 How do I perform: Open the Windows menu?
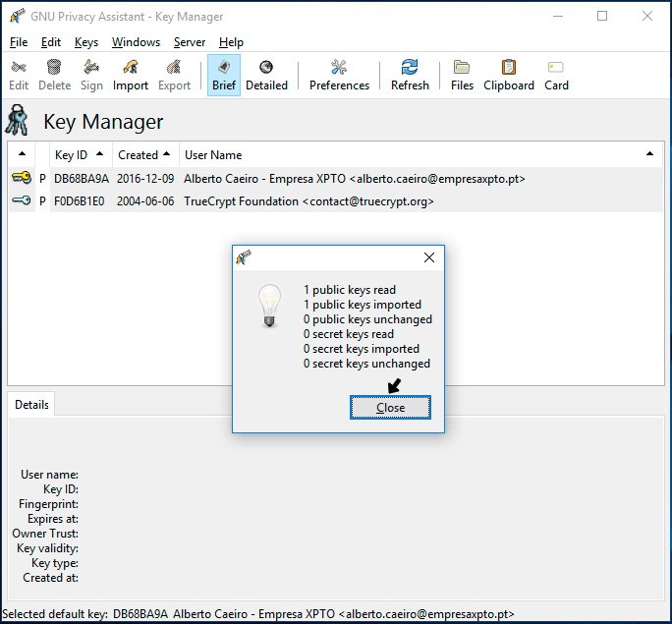[x=136, y=42]
